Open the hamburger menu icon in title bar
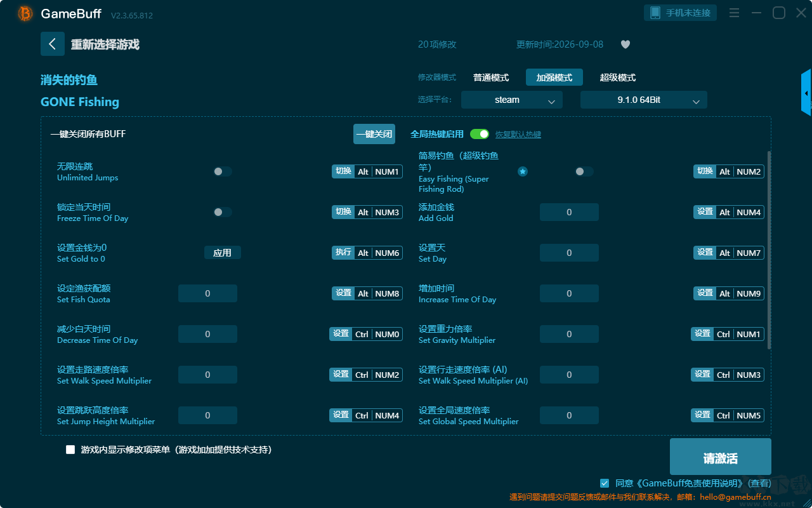 pos(734,13)
